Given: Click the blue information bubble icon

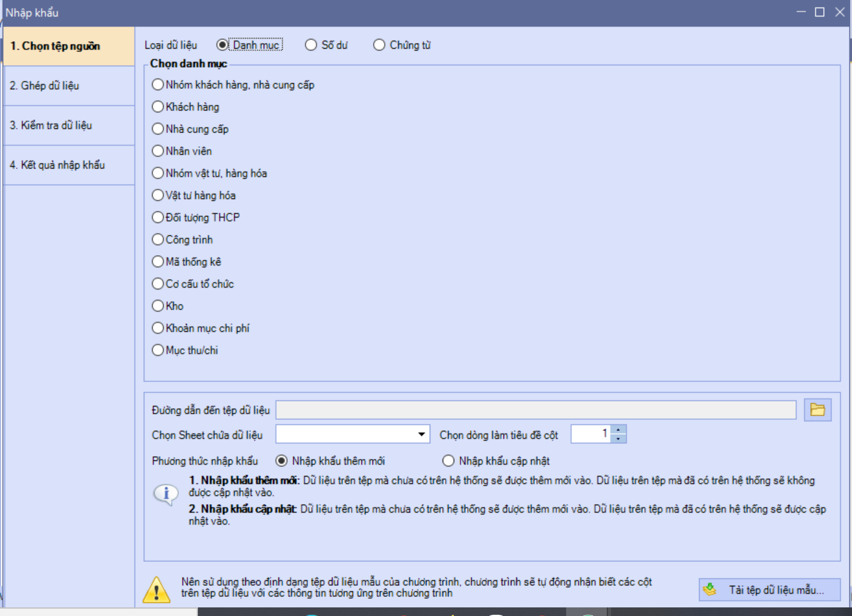Looking at the screenshot, I should (x=166, y=494).
